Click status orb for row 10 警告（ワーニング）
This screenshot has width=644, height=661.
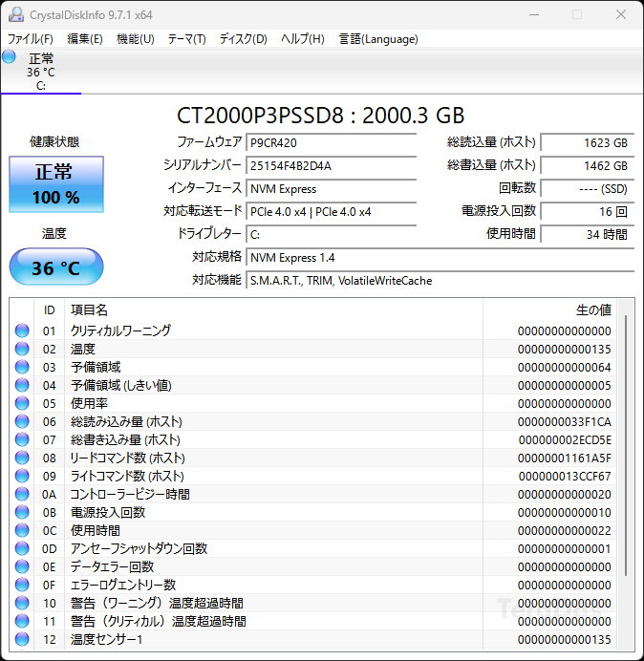22,603
